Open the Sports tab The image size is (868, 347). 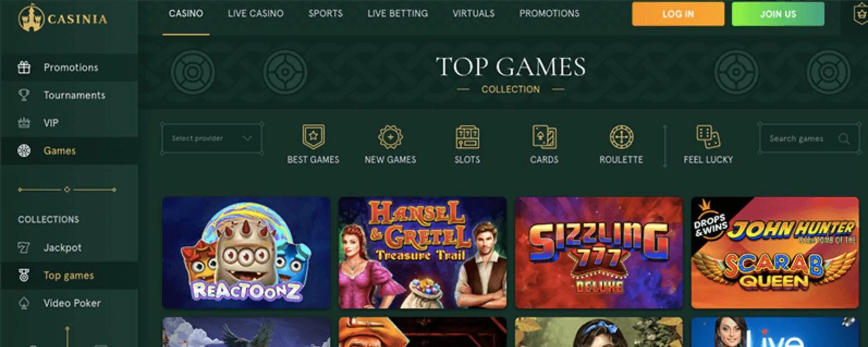click(x=325, y=14)
